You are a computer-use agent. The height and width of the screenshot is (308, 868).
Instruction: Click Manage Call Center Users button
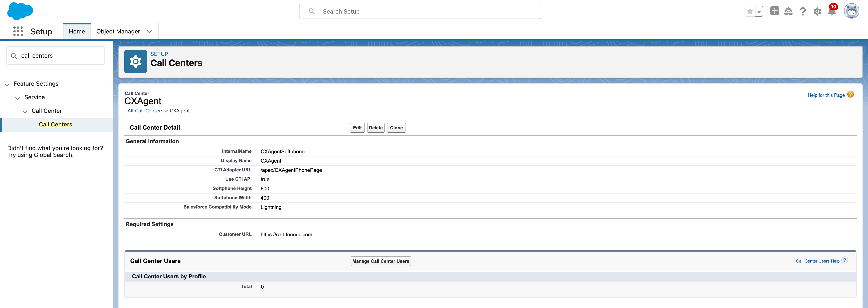[x=381, y=261]
